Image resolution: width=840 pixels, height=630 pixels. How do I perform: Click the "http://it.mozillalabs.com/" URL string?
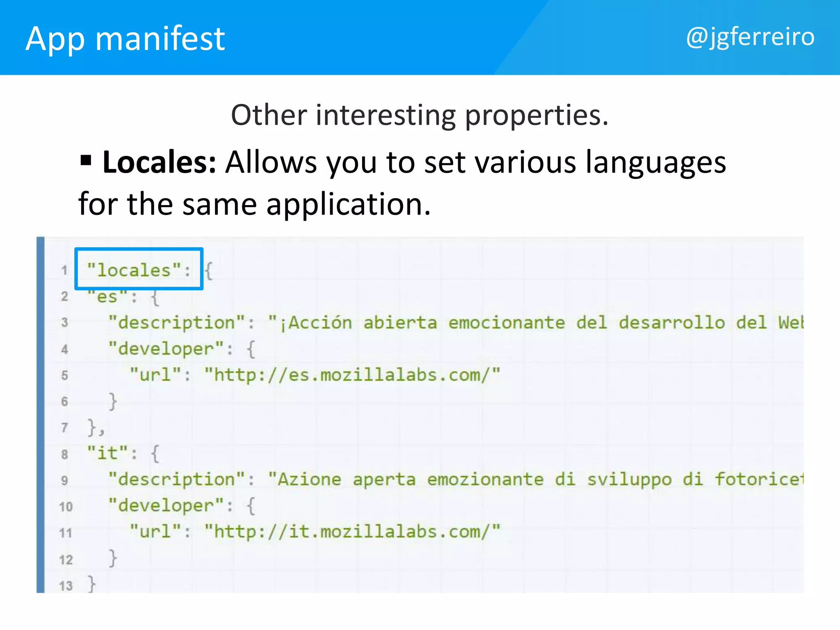pyautogui.click(x=352, y=532)
